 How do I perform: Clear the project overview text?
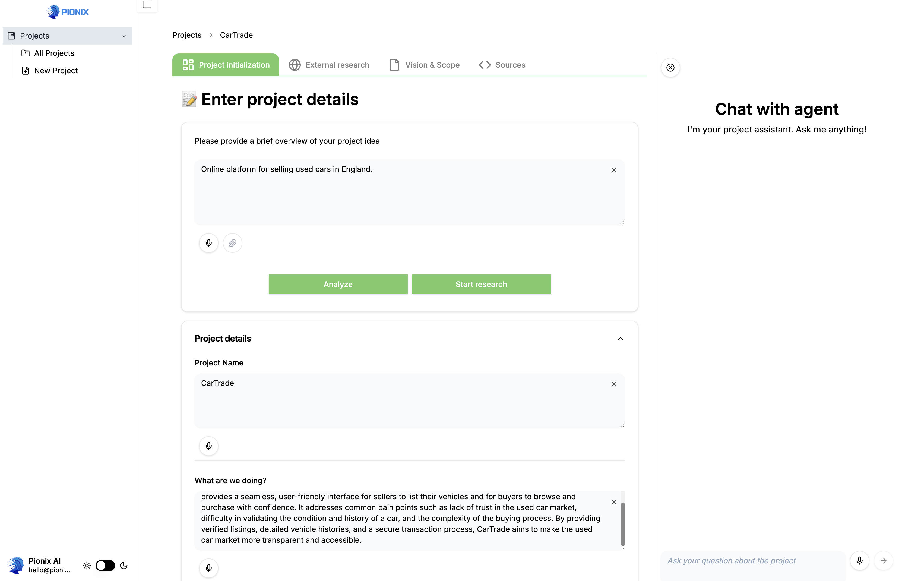[613, 170]
